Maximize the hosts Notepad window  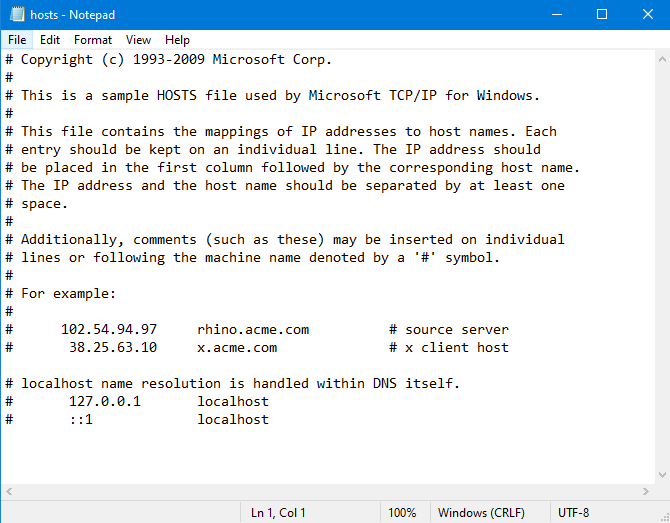tap(602, 15)
